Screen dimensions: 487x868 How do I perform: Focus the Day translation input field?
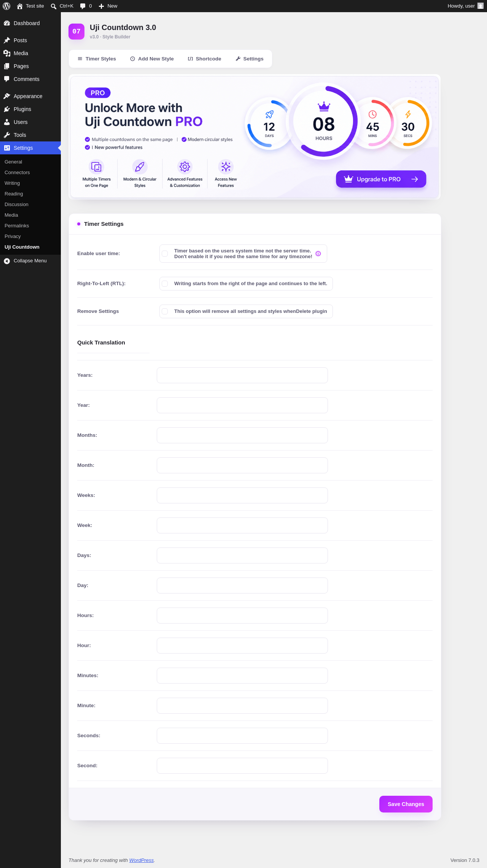[x=242, y=586]
